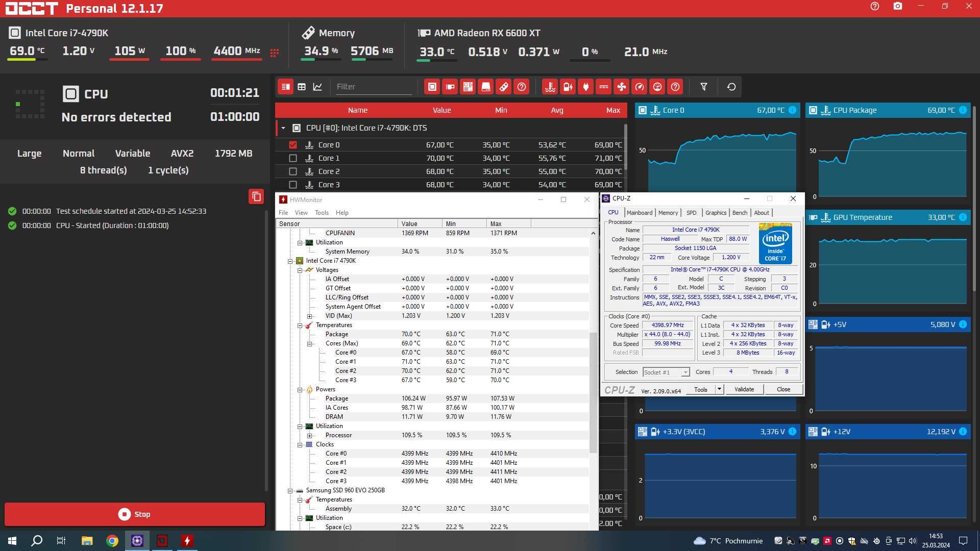Stop the running CPU test

point(135,514)
